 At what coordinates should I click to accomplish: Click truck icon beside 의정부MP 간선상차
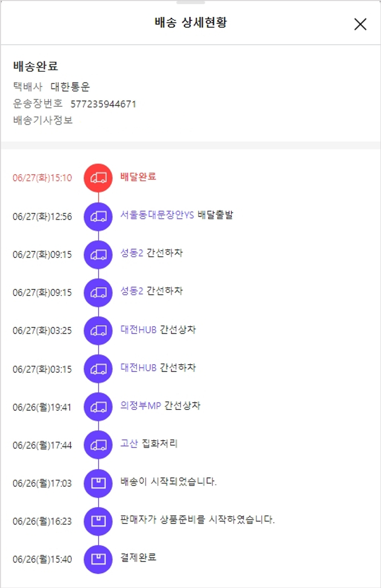point(98,406)
